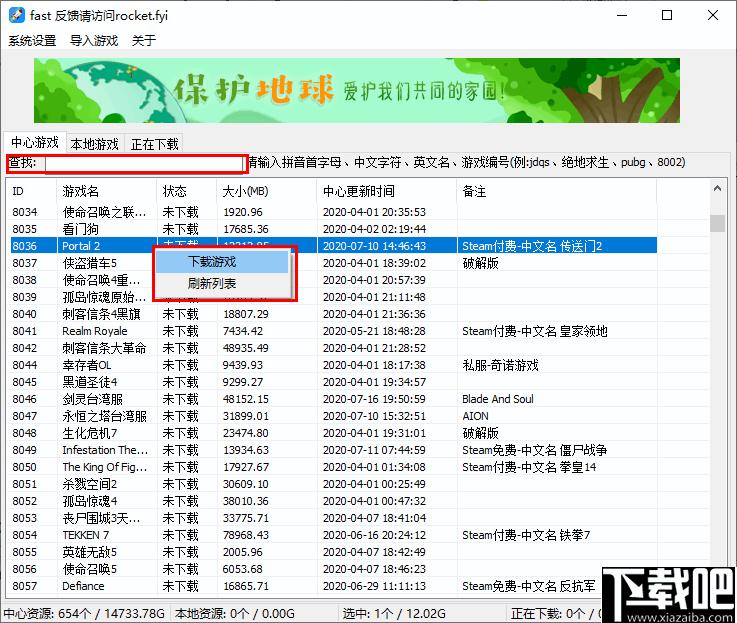Viewport: 737px width, 623px height.
Task: Select the 英雄无敌5 game row
Action: (x=333, y=552)
